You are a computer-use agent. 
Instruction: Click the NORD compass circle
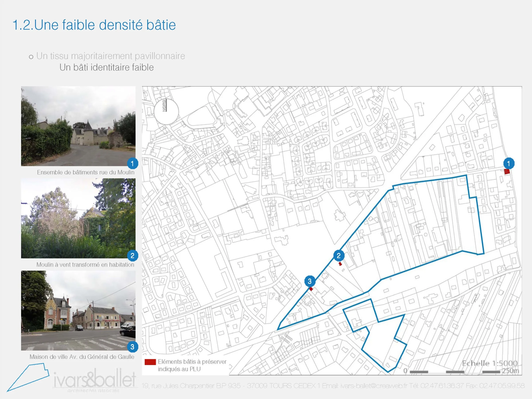166,111
